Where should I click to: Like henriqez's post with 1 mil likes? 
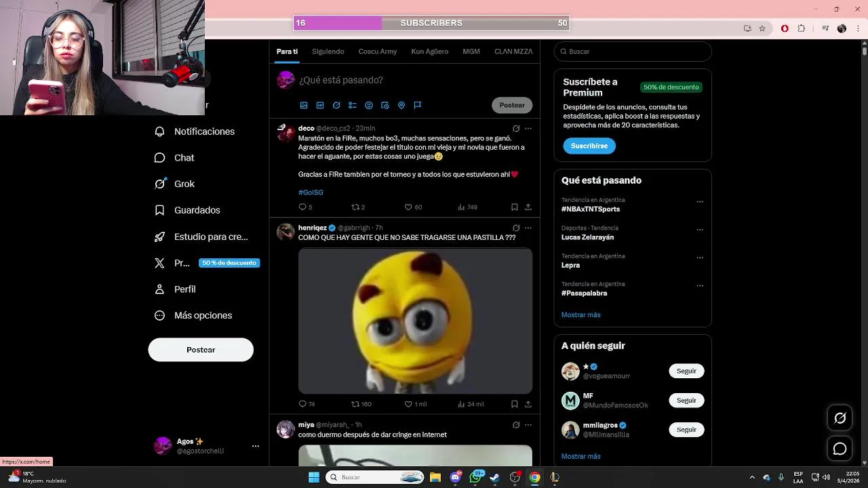point(408,404)
